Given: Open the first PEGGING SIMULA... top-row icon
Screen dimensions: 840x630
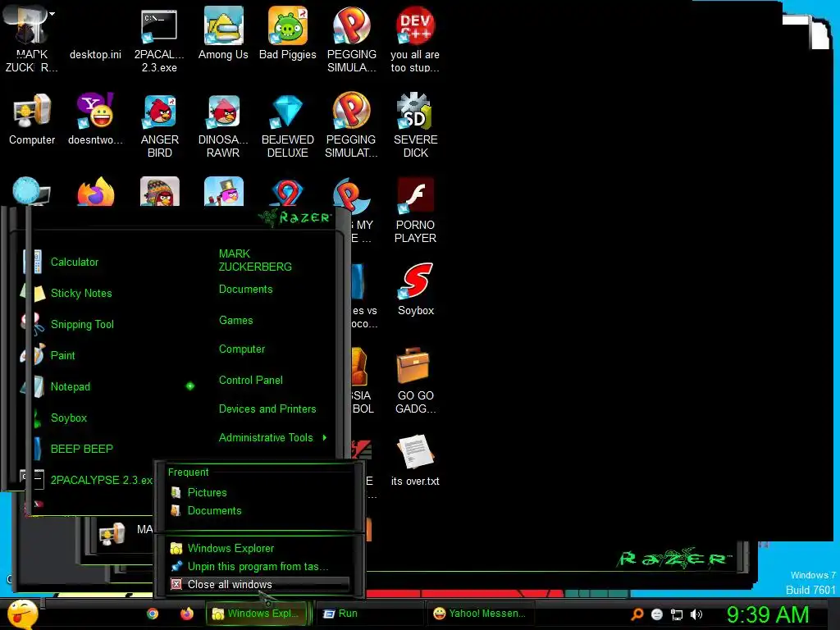Looking at the screenshot, I should 351,40.
